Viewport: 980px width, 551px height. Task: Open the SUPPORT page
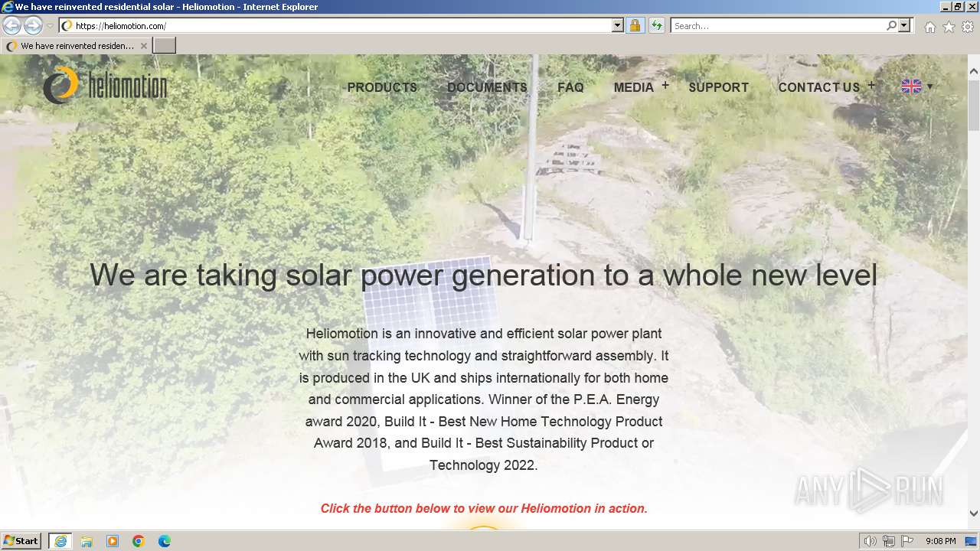pyautogui.click(x=719, y=87)
